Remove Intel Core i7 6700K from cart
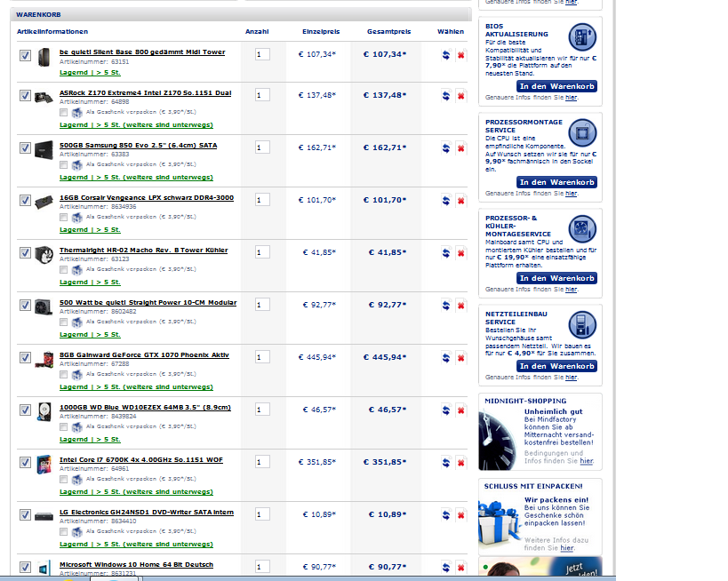The width and height of the screenshot is (728, 581). click(x=460, y=463)
